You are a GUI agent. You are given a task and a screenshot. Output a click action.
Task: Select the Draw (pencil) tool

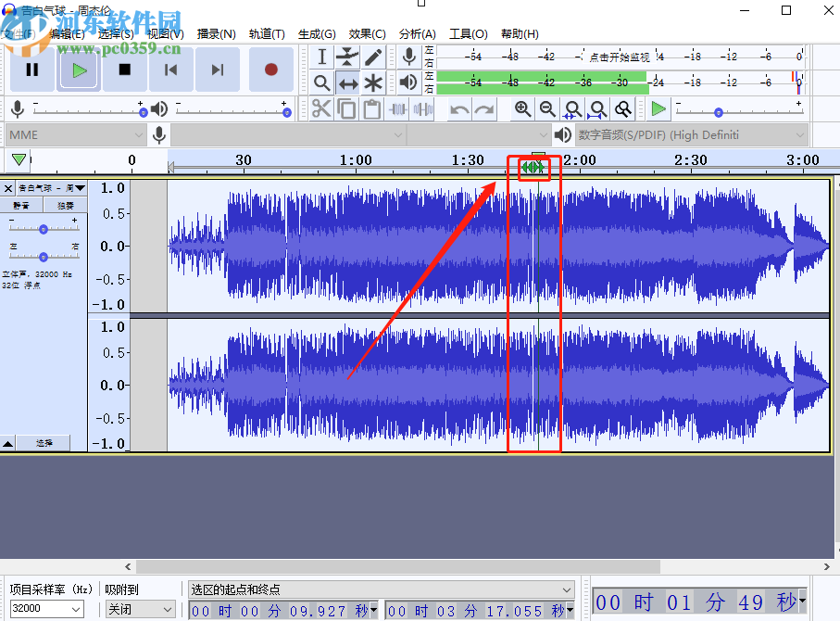373,57
